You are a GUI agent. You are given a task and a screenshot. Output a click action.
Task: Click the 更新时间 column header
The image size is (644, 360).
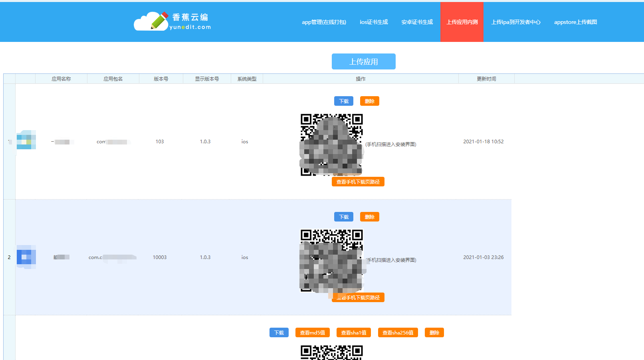[x=486, y=79]
